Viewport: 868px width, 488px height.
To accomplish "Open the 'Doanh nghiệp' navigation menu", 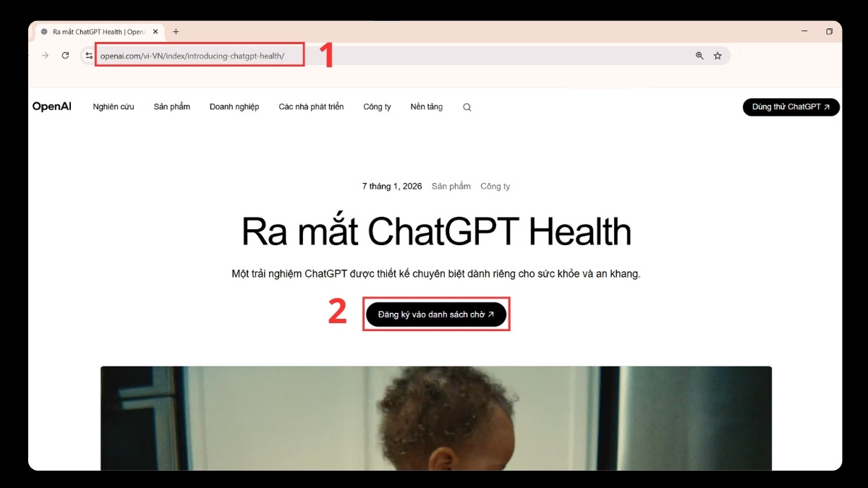I will (x=234, y=106).
